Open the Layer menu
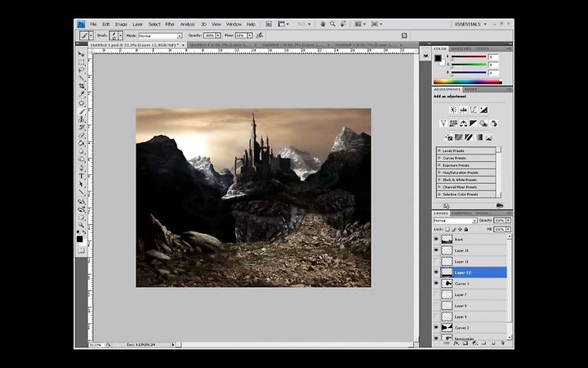 138,24
